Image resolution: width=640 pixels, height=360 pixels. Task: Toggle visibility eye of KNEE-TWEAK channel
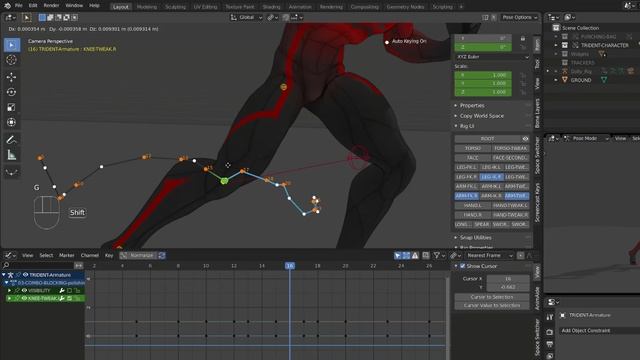tap(24, 299)
